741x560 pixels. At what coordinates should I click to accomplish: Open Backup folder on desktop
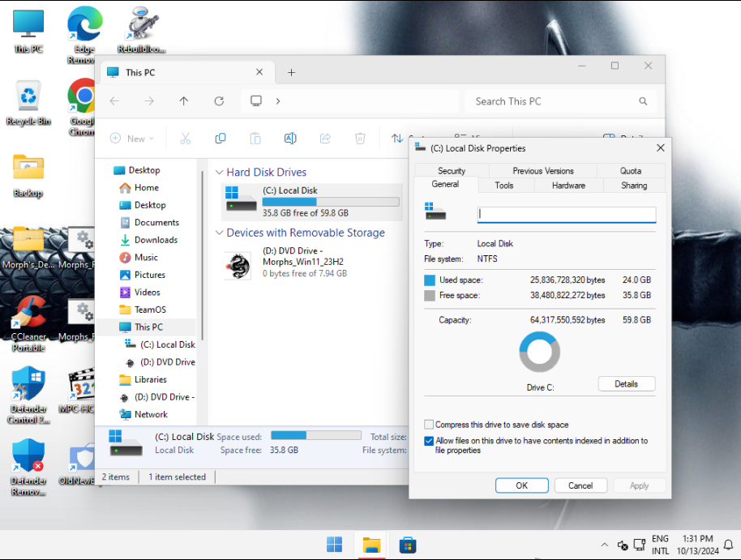28,176
